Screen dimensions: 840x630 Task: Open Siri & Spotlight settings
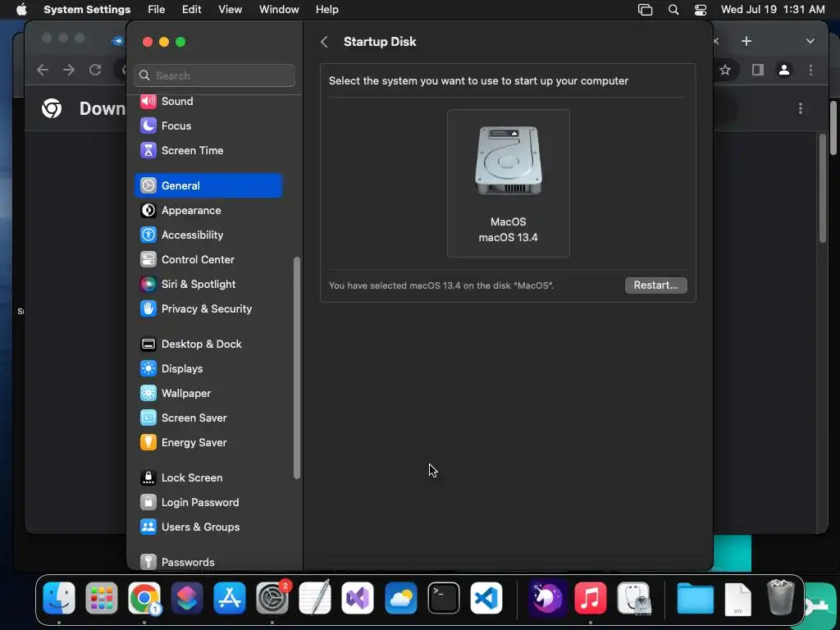point(208,285)
